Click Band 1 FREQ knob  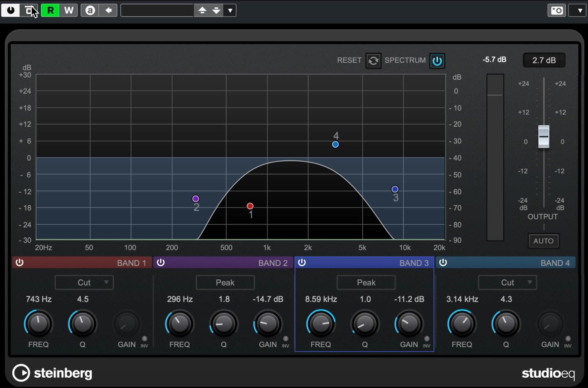pos(39,323)
